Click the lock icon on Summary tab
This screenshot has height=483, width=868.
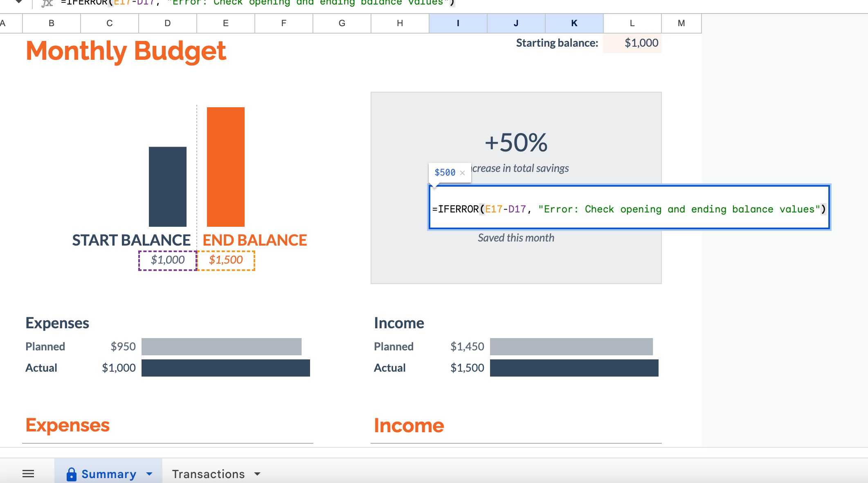(x=71, y=474)
